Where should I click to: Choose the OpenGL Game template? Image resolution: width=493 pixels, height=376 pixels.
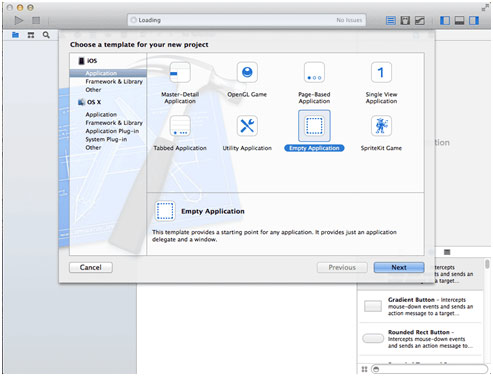247,80
